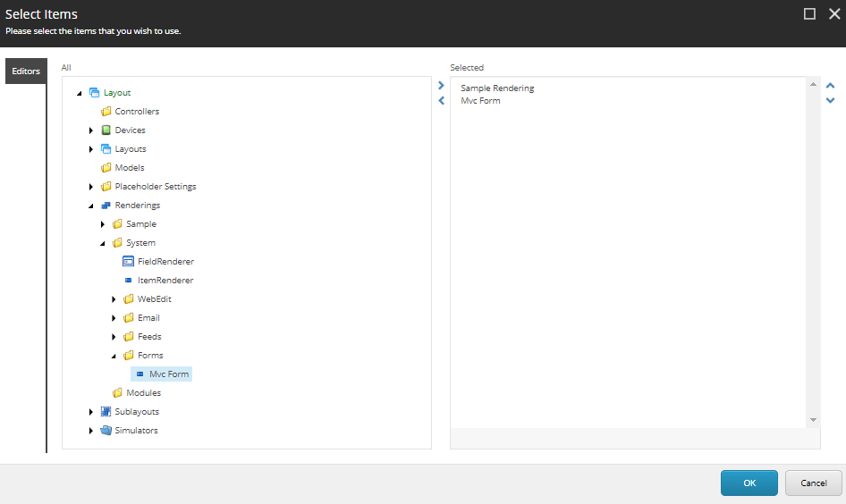846x504 pixels.
Task: Expand the WebEdit folder
Action: pos(114,299)
